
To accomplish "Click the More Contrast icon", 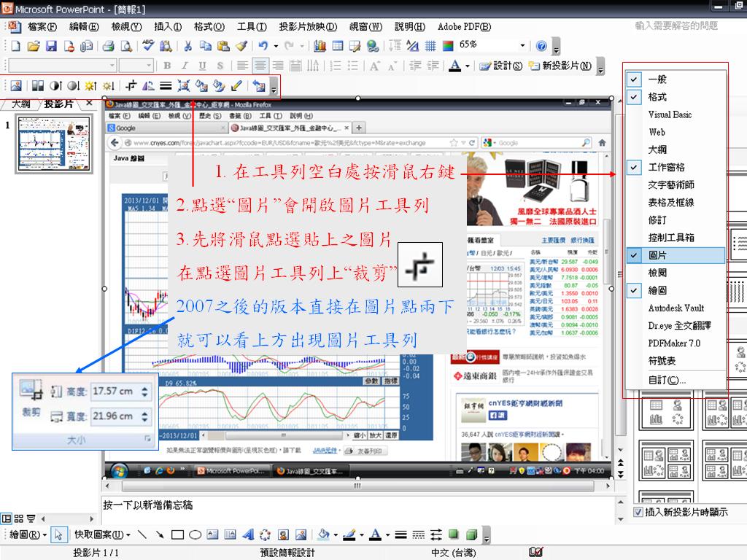I will coord(56,86).
